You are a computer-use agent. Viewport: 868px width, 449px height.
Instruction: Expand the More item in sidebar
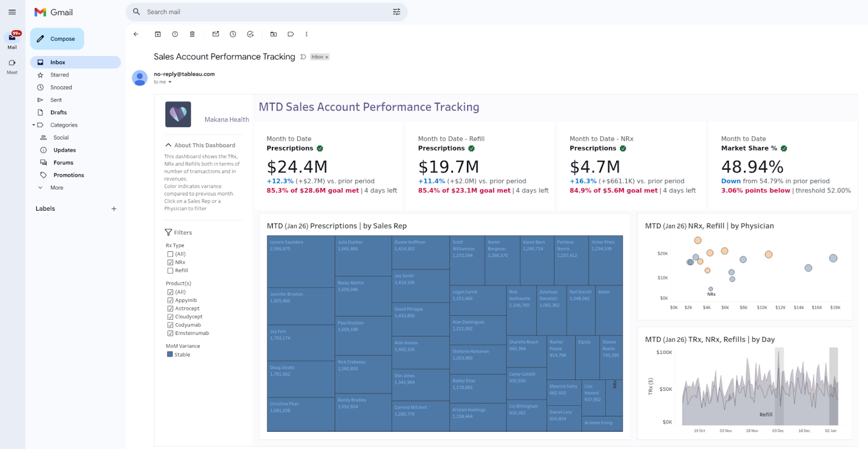56,188
